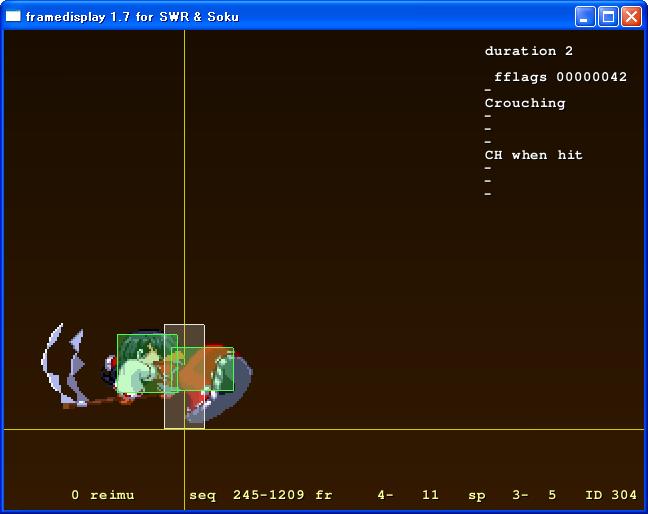Click the "duration 2" label
This screenshot has height=514, width=648.
[528, 51]
